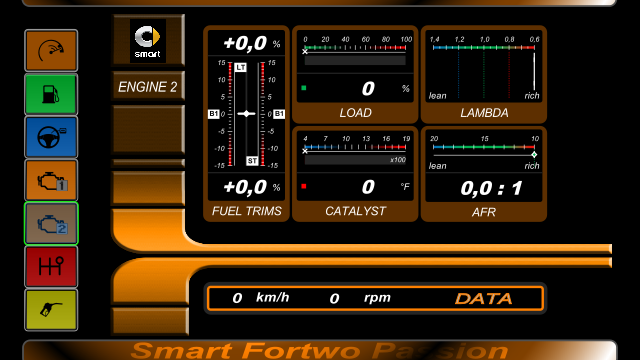640x360 pixels.
Task: Open the CATALYST temperature panel
Action: click(x=355, y=174)
